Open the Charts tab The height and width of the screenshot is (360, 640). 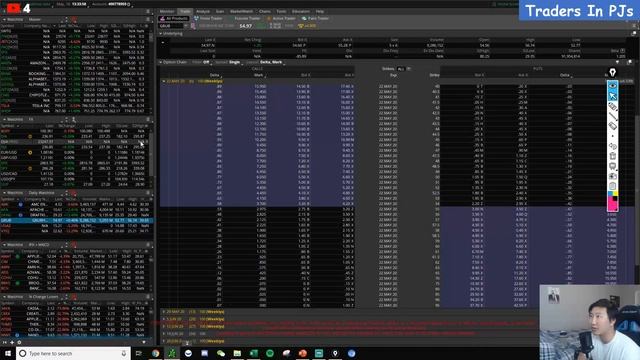pos(264,11)
